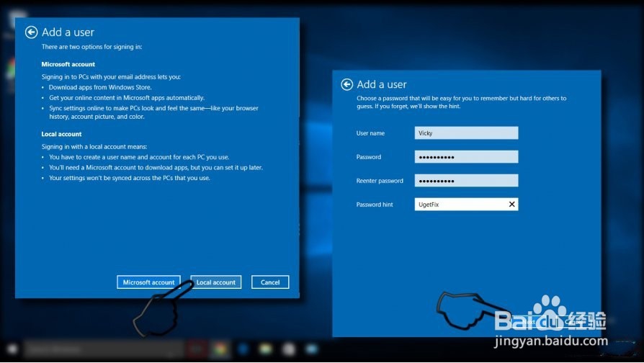The image size is (644, 363).
Task: Click the "Local account" bold heading text
Action: pyautogui.click(x=62, y=134)
